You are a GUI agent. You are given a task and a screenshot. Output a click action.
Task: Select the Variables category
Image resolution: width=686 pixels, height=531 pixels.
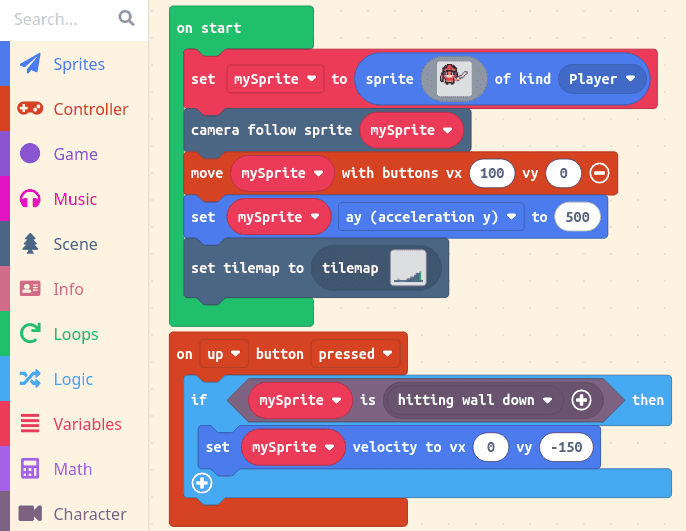87,424
